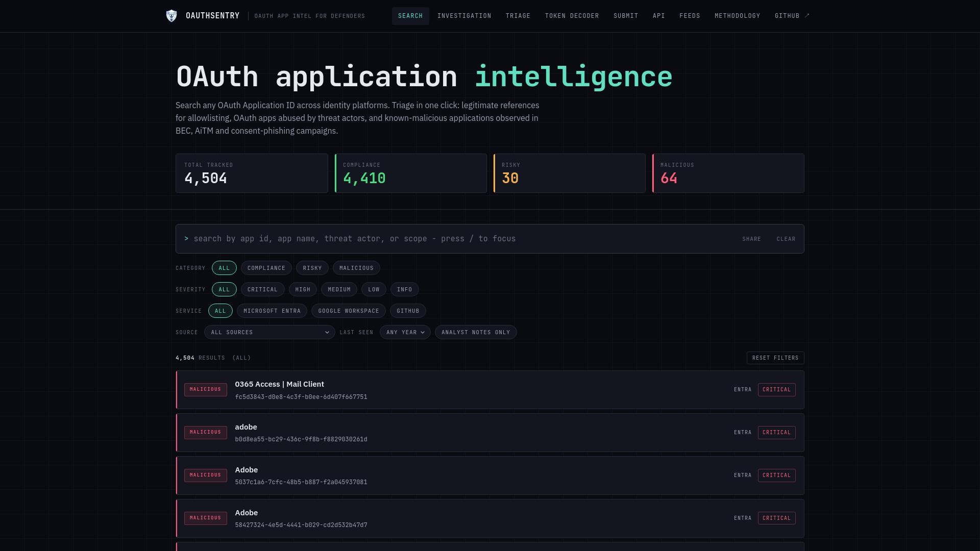Filter category by Risky
This screenshot has height=551, width=980.
[x=312, y=268]
